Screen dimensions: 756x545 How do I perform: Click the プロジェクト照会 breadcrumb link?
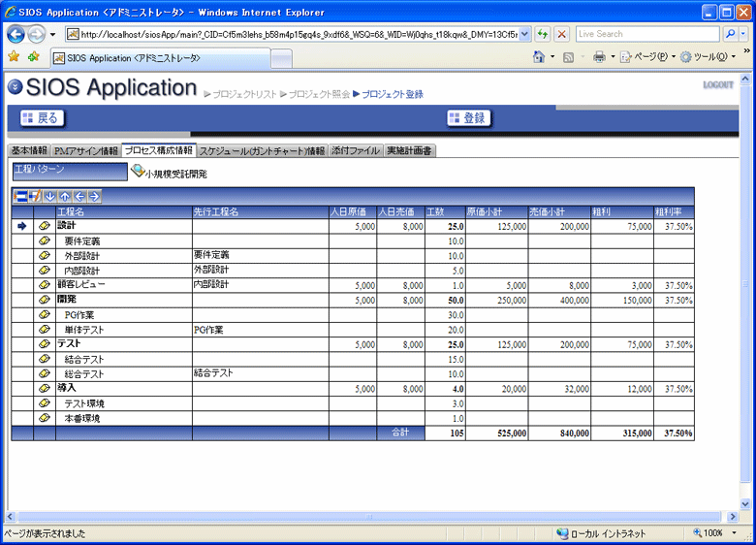click(319, 94)
